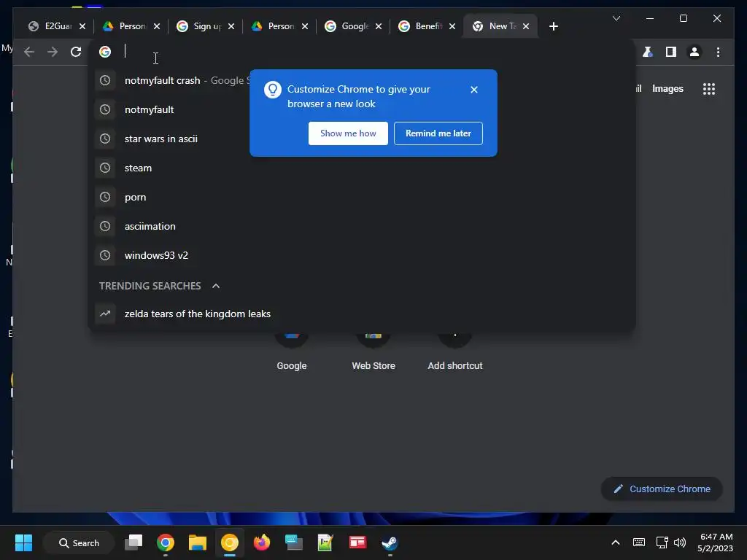This screenshot has height=560, width=747.
Task: Select 'windows93 v2' history suggestion
Action: coord(362,255)
